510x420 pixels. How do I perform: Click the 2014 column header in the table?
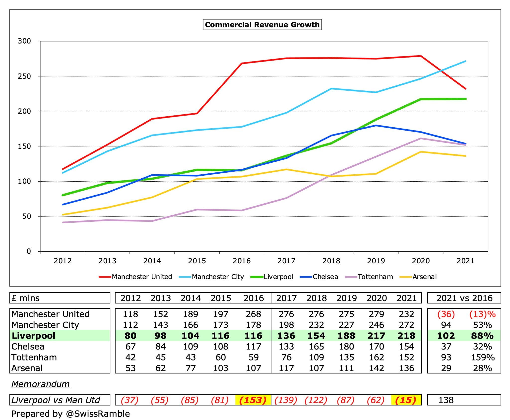[191, 298]
